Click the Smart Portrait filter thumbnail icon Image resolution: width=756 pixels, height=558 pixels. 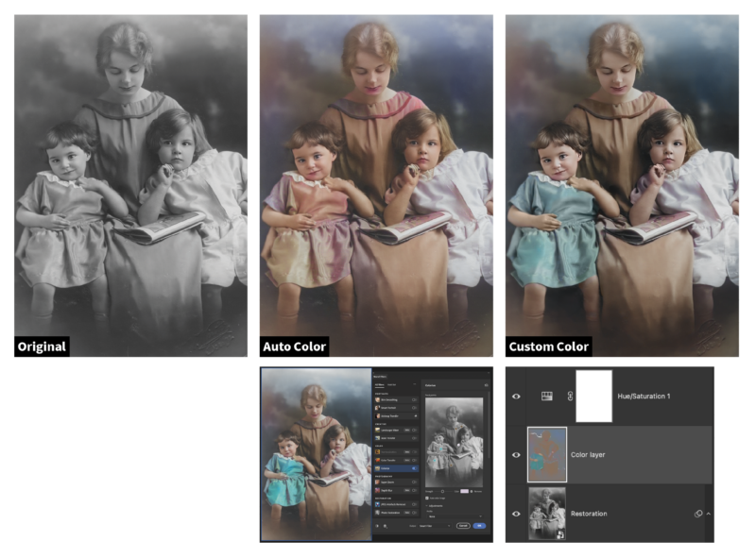point(377,408)
